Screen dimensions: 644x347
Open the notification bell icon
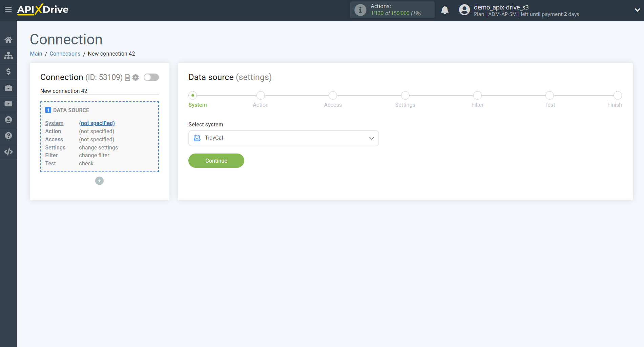click(445, 10)
